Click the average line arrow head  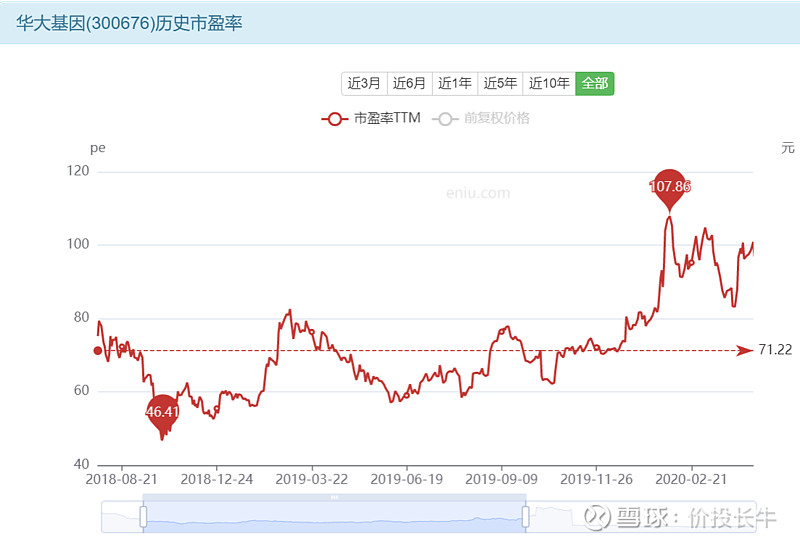tap(745, 351)
